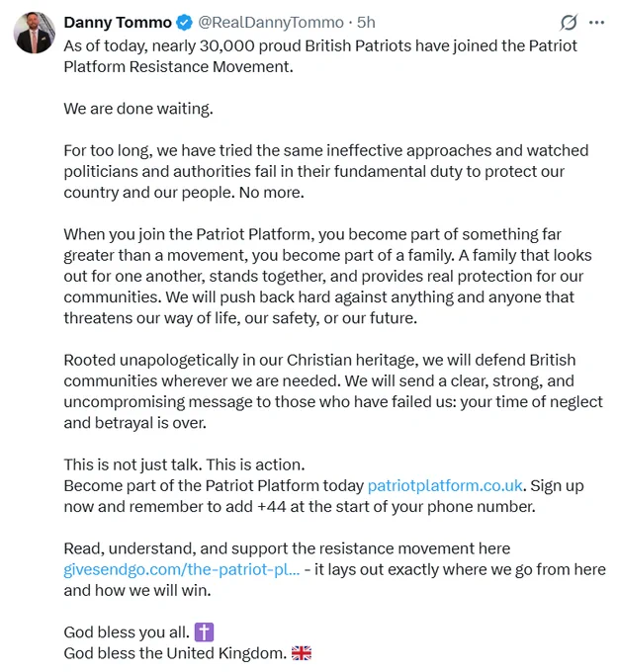This screenshot has width=618, height=672.
Task: Click the 'We are done waiting.' line
Action: 138,109
